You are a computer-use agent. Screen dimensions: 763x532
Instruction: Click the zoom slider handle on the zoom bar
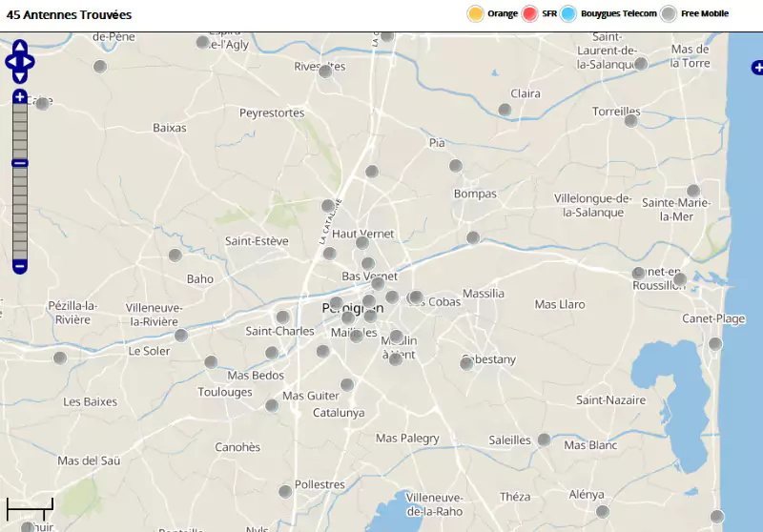point(20,163)
